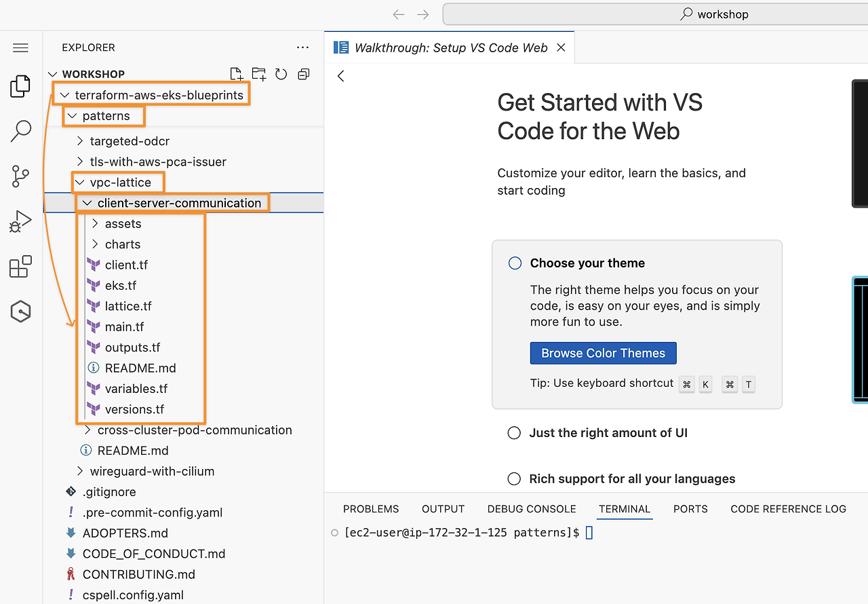Collapse all folders in Explorer

point(304,74)
